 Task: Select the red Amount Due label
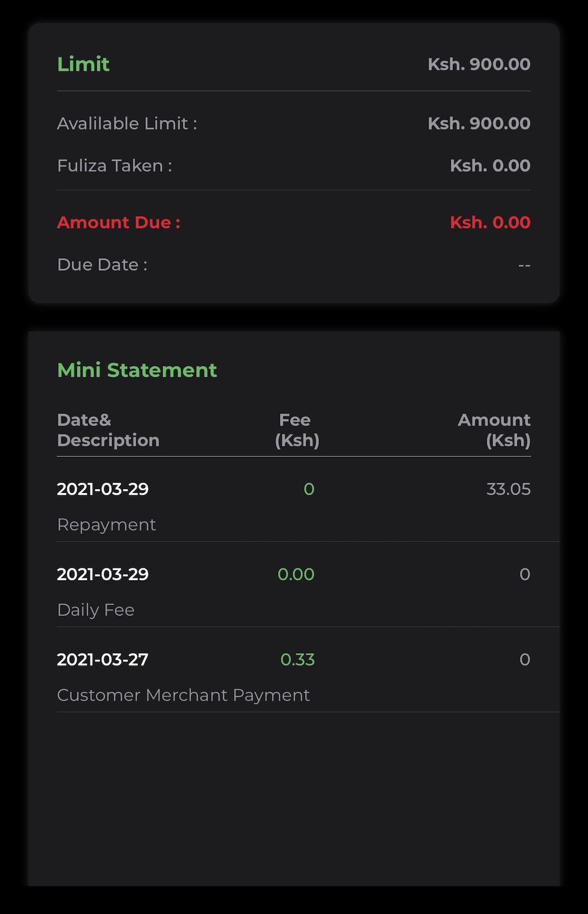click(x=118, y=222)
